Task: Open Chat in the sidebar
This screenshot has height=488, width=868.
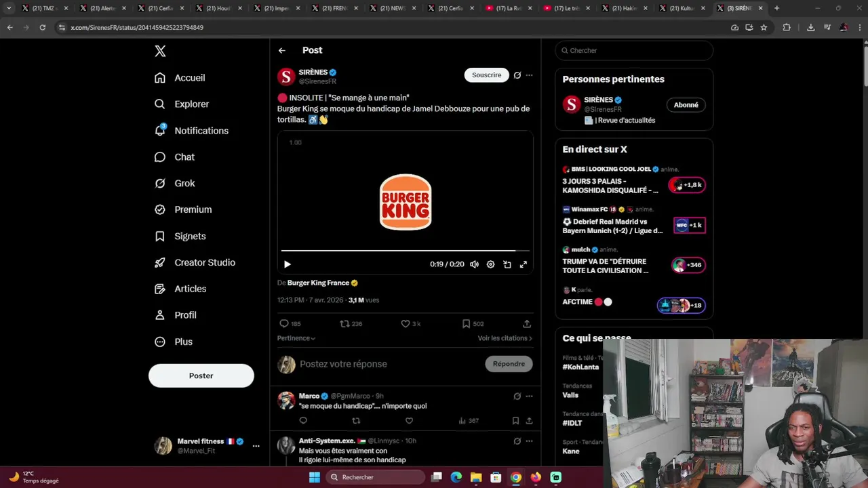Action: click(x=174, y=157)
